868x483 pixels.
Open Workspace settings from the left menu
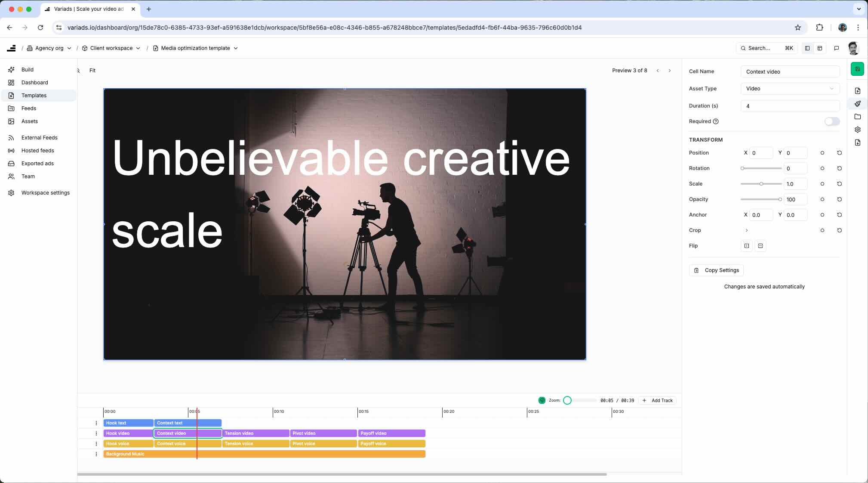[46, 192]
